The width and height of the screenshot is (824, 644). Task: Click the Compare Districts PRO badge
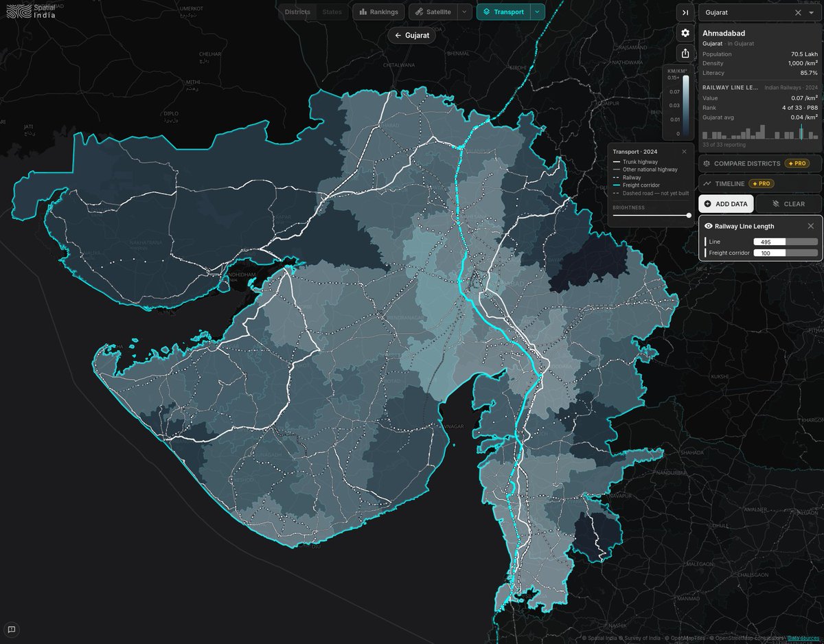[798, 163]
